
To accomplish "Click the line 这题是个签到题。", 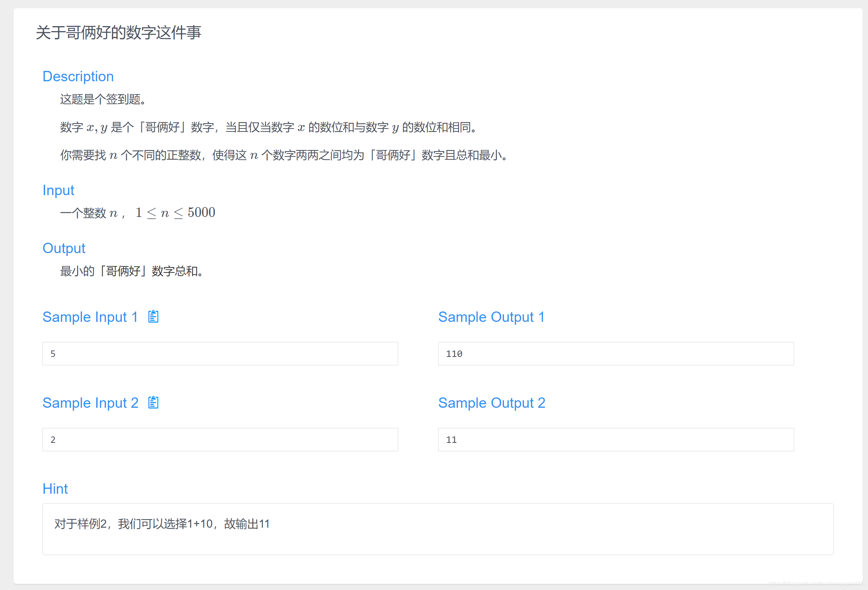I will click(x=103, y=100).
